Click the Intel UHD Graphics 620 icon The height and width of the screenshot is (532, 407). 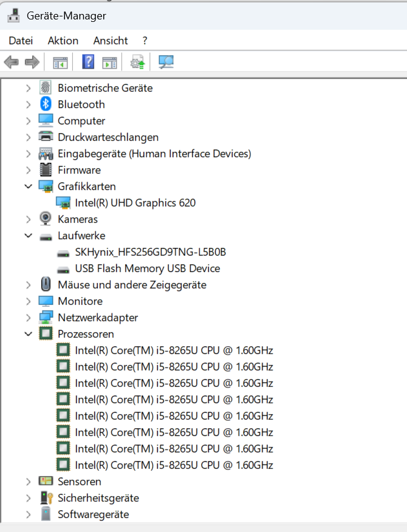[63, 203]
